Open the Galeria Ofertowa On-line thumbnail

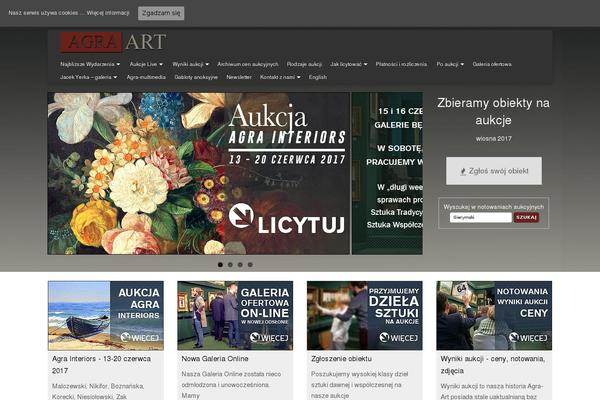click(x=235, y=316)
